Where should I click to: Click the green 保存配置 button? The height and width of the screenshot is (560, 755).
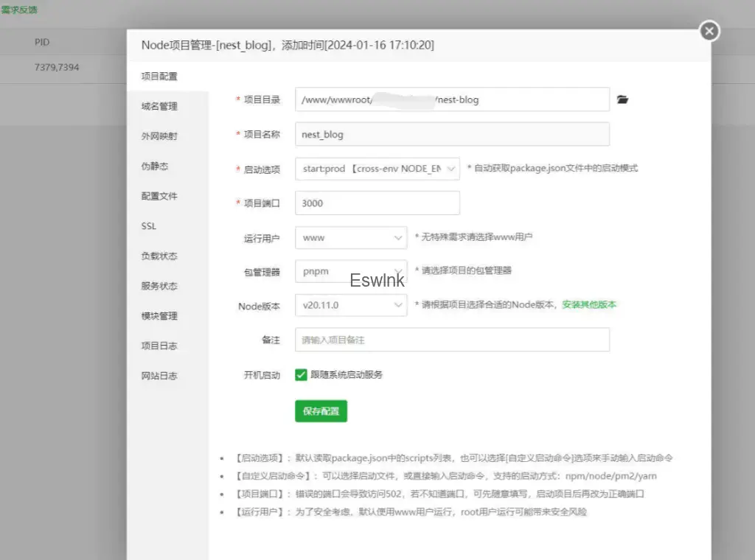[321, 411]
